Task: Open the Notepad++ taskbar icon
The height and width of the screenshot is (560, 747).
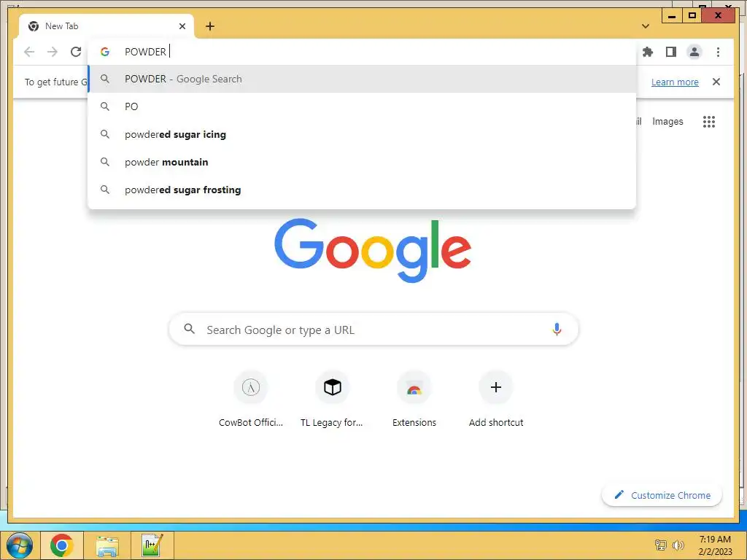Action: 152,545
